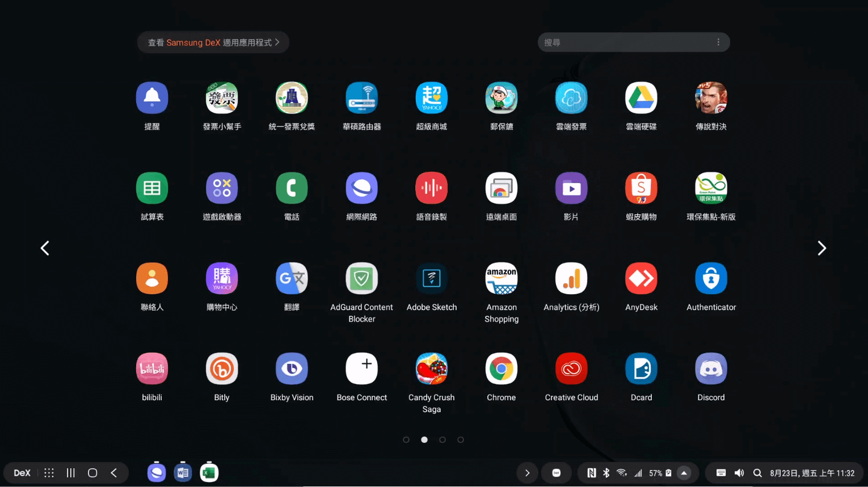
Task: Go to next app page arrow
Action: [821, 248]
